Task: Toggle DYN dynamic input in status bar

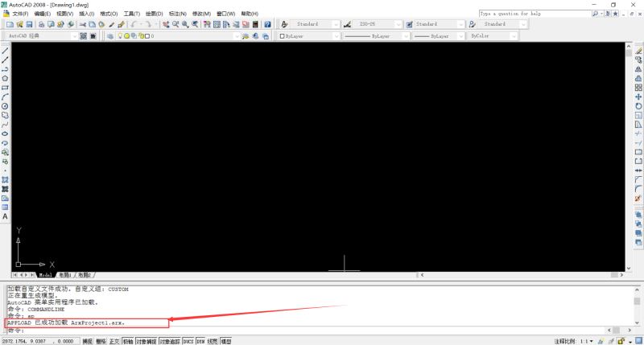Action: (x=200, y=341)
